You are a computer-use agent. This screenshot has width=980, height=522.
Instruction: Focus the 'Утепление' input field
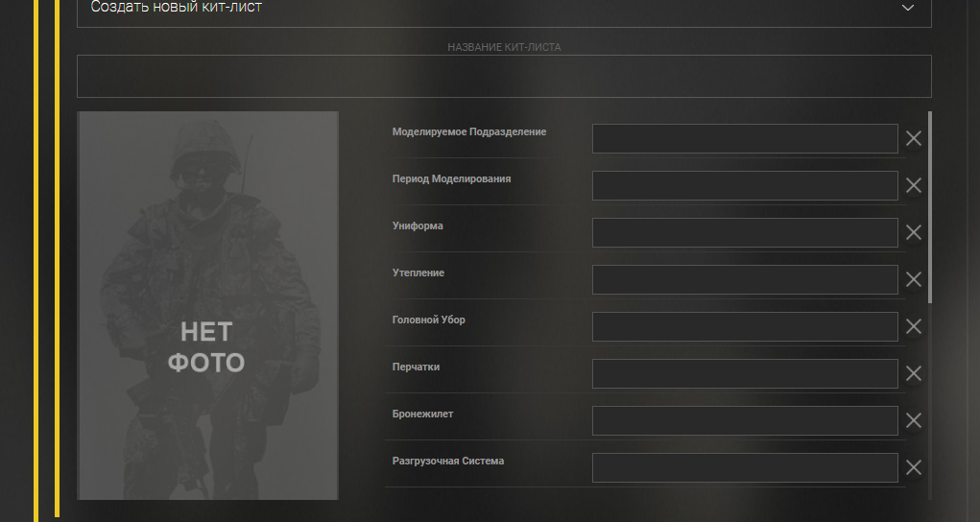click(745, 279)
